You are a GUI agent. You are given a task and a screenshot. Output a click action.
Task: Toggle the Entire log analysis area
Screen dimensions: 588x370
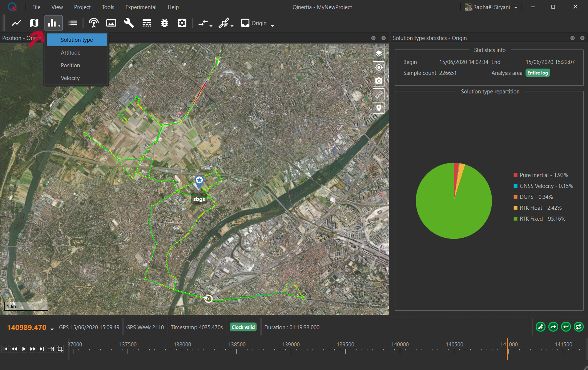click(537, 73)
